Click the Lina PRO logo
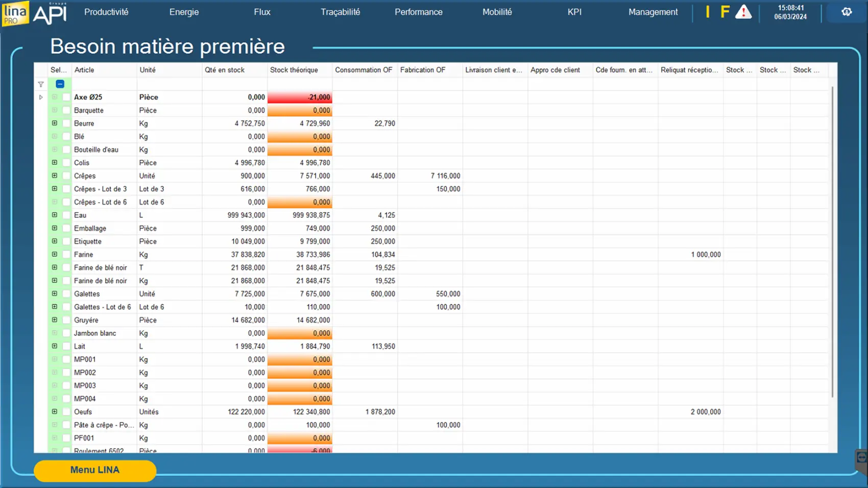 (x=15, y=13)
